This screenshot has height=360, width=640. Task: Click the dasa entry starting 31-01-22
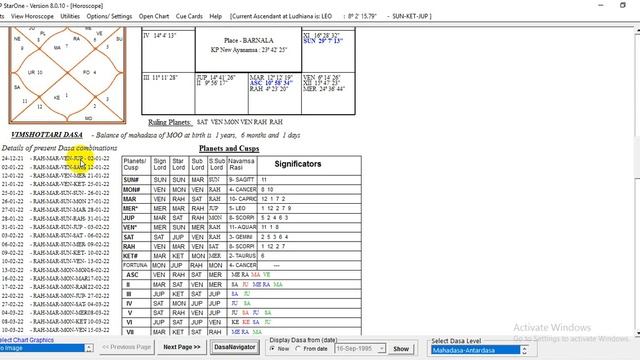(56, 227)
